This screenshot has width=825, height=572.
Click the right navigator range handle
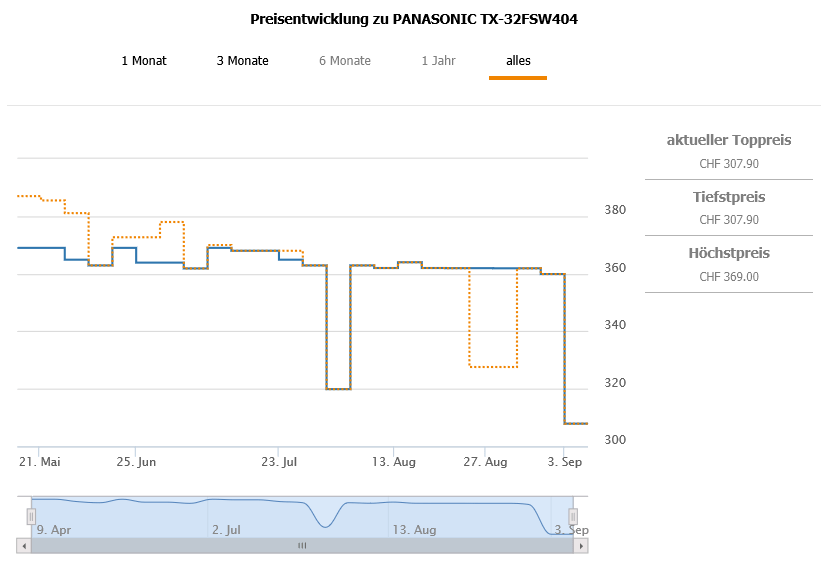click(x=573, y=516)
